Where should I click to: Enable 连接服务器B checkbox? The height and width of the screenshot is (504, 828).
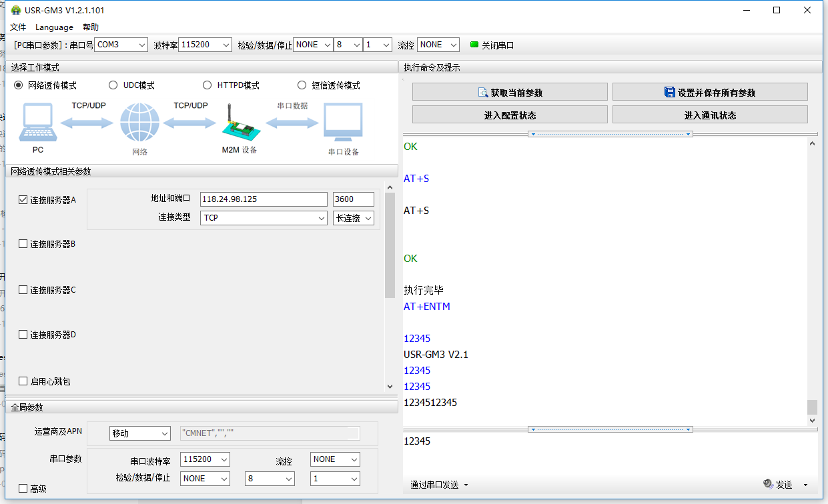(23, 244)
